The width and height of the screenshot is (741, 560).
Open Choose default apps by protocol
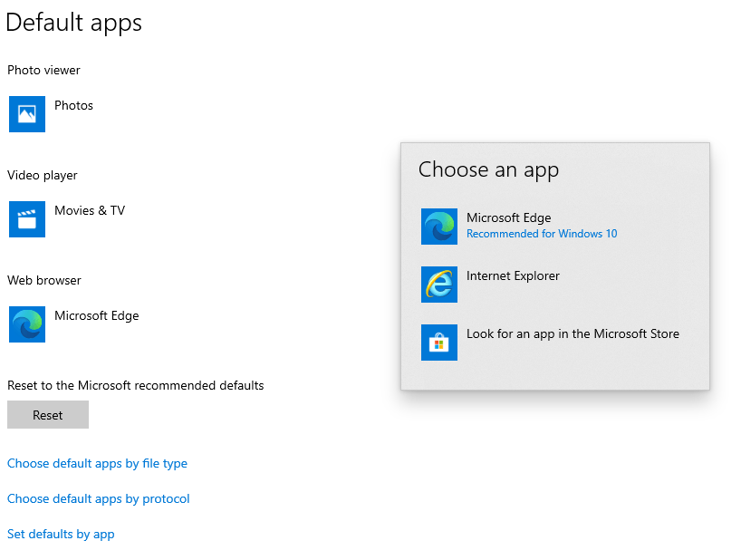pos(99,499)
